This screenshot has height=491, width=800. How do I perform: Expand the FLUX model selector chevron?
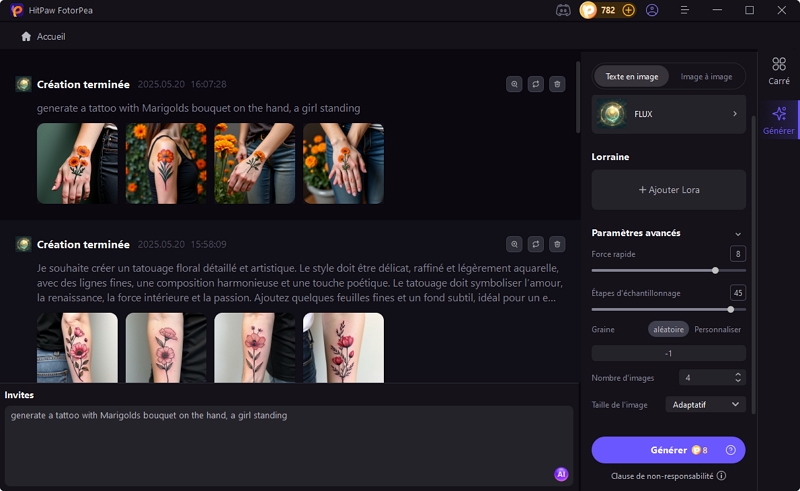click(x=735, y=114)
